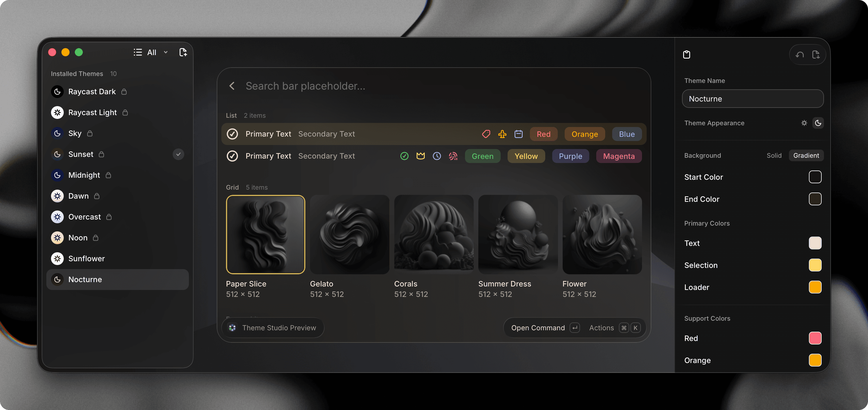The height and width of the screenshot is (410, 868).
Task: Switch Theme Appearance to light mode sun icon
Action: pyautogui.click(x=804, y=123)
